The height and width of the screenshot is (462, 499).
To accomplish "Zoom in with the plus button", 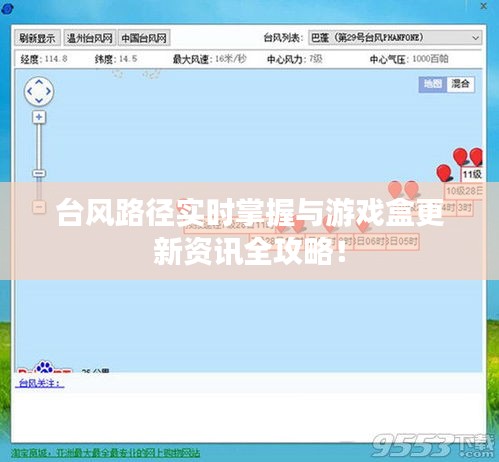I will [39, 117].
